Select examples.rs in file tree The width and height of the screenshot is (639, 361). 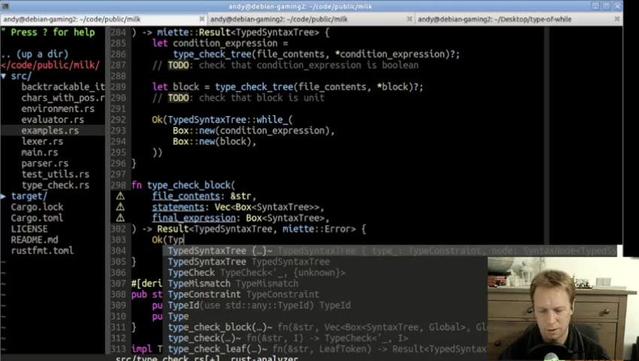(50, 131)
